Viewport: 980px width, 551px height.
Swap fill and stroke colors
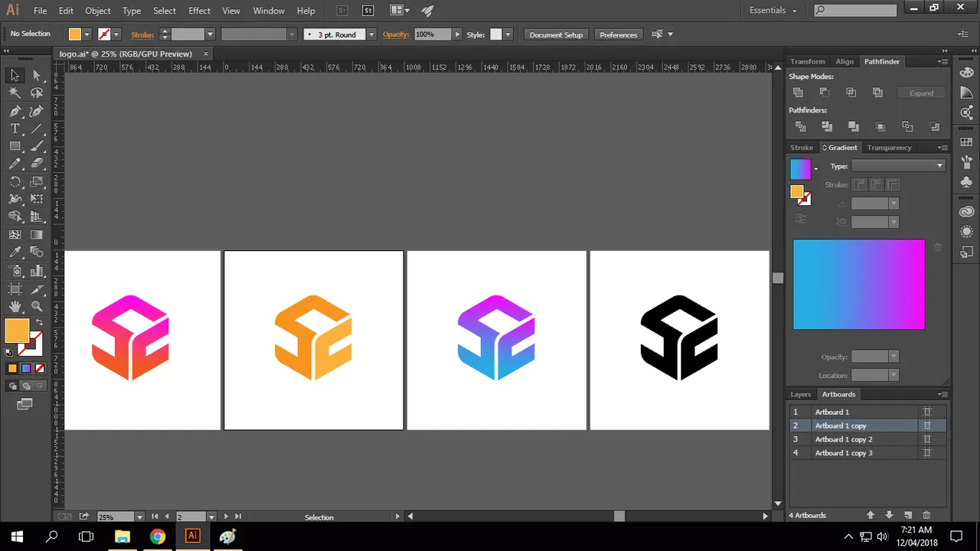click(x=39, y=322)
